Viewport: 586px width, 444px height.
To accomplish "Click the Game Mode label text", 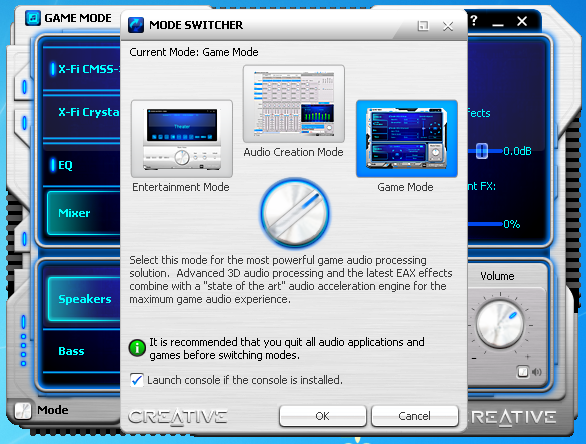I will coord(405,187).
